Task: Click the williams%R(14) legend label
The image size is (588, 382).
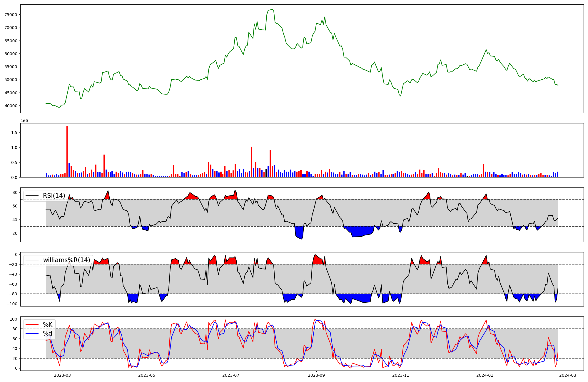Action: pos(66,260)
